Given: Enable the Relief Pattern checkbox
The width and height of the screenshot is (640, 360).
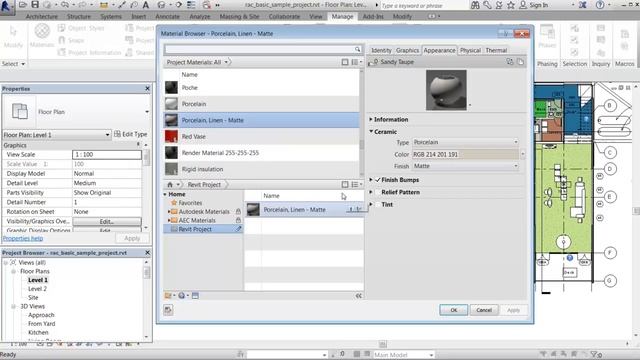Looking at the screenshot, I should pos(378,192).
